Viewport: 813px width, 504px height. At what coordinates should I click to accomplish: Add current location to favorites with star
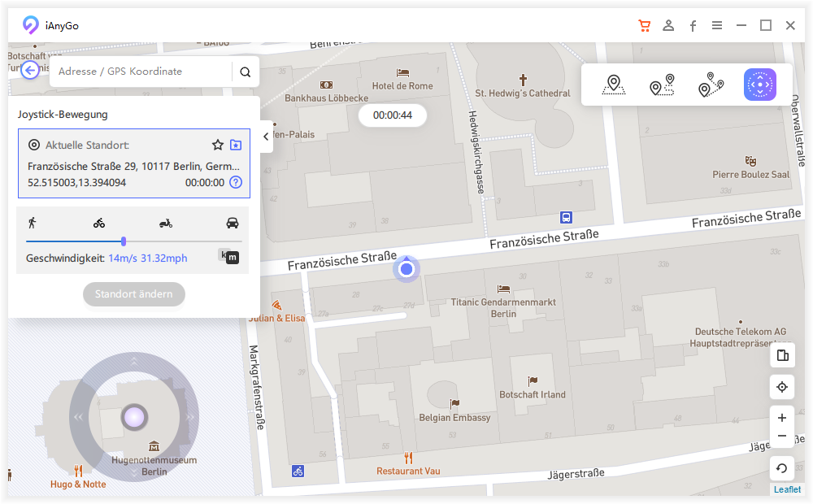tap(218, 145)
